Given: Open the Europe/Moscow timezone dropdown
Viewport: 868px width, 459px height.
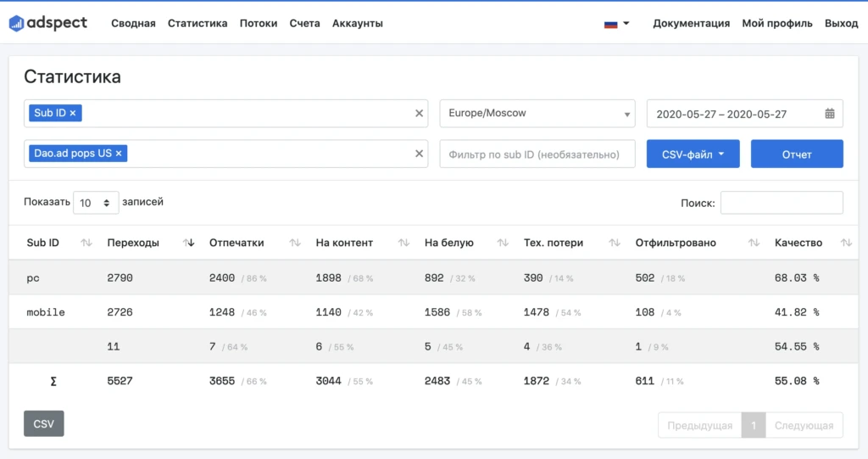Looking at the screenshot, I should coord(537,114).
